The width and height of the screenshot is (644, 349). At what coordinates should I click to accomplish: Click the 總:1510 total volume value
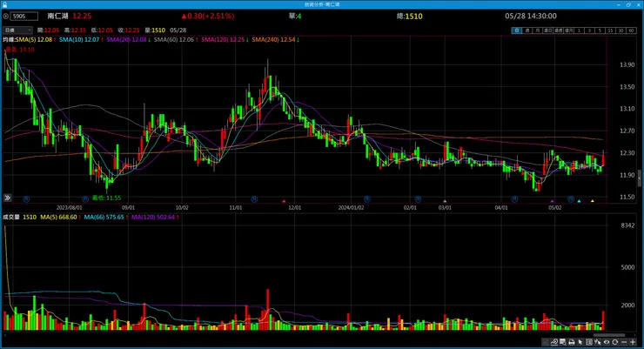(410, 17)
